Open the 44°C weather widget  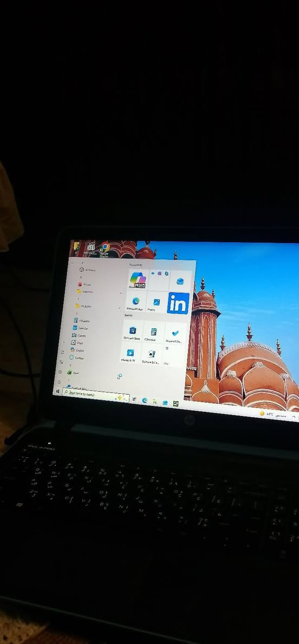[x=272, y=414]
